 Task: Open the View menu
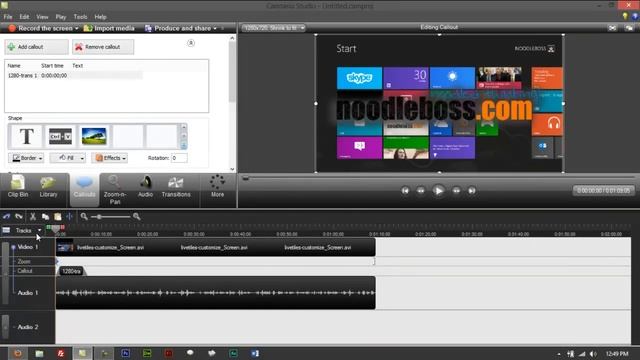pyautogui.click(x=42, y=17)
